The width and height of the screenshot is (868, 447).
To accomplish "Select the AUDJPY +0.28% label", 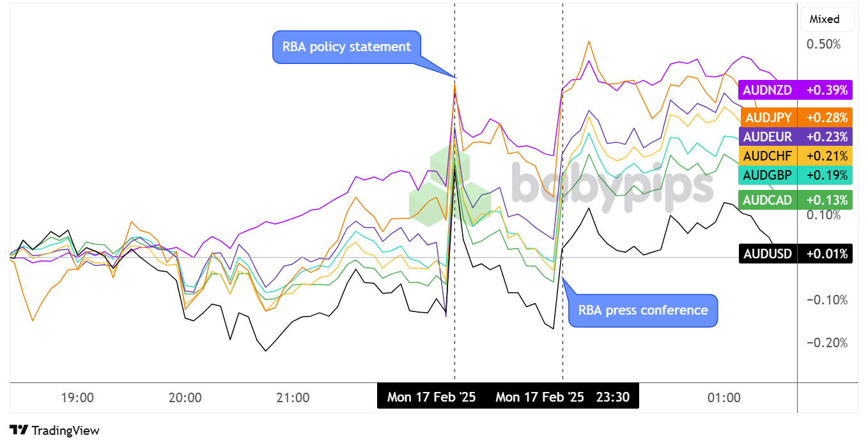I will (x=796, y=118).
